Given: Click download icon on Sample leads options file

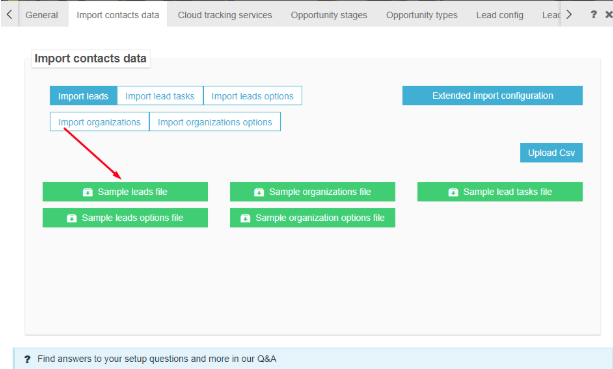Looking at the screenshot, I should tap(72, 218).
